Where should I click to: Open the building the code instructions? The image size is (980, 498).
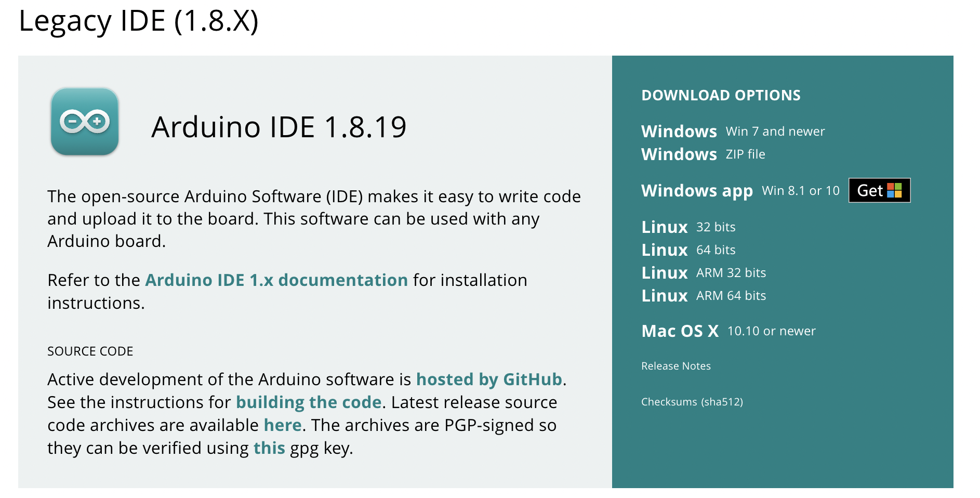(309, 402)
